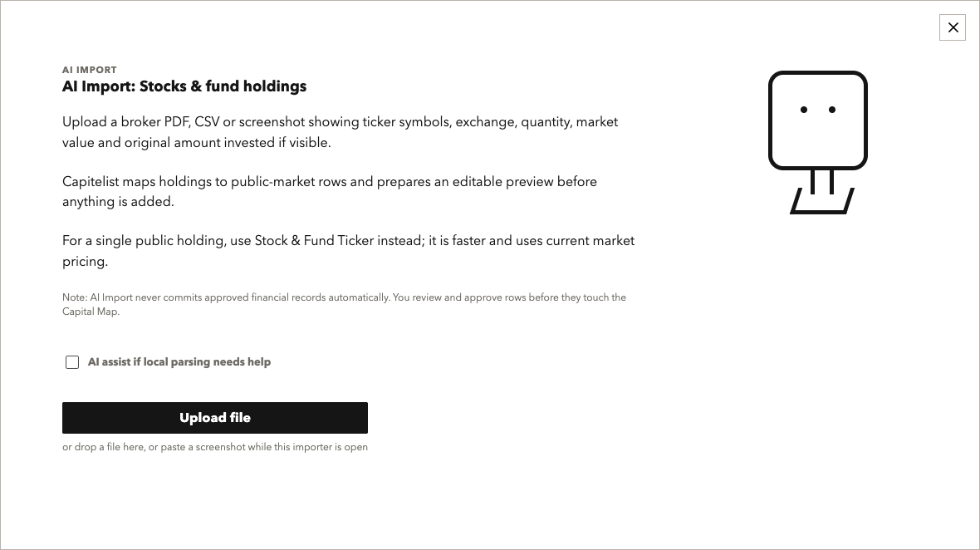Click the 'For a single public holding' sentence start
980x550 pixels.
(x=144, y=241)
